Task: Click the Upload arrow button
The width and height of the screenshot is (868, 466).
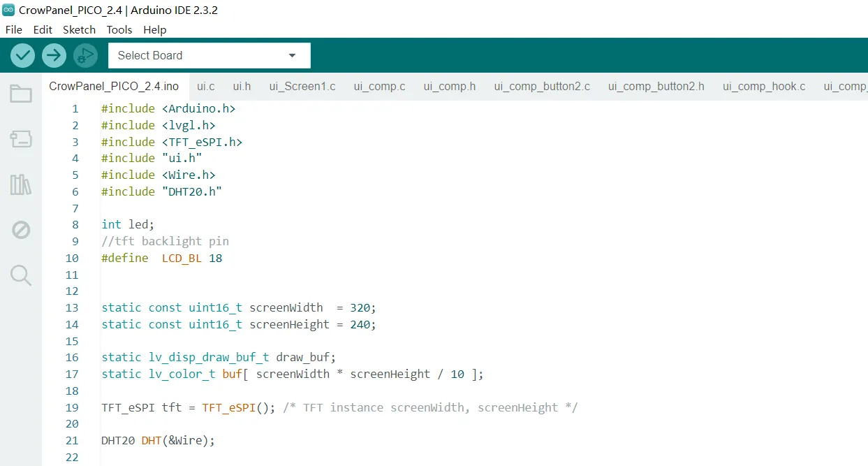Action: (54, 55)
